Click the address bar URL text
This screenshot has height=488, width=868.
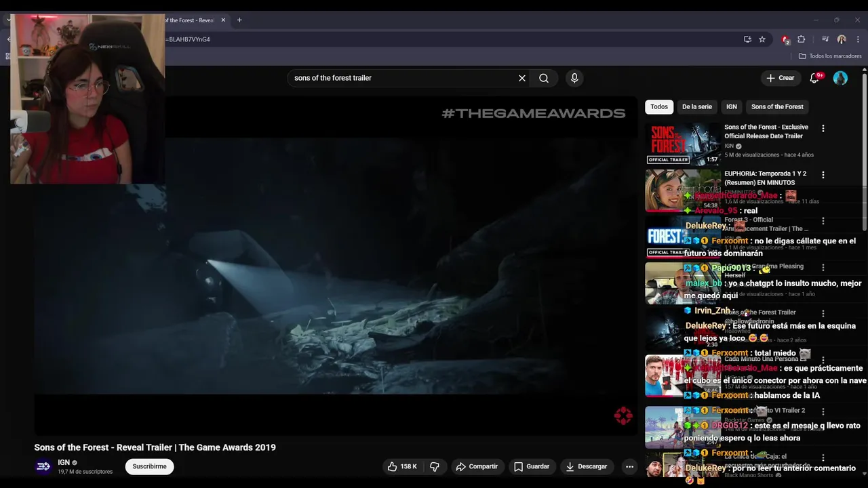189,39
